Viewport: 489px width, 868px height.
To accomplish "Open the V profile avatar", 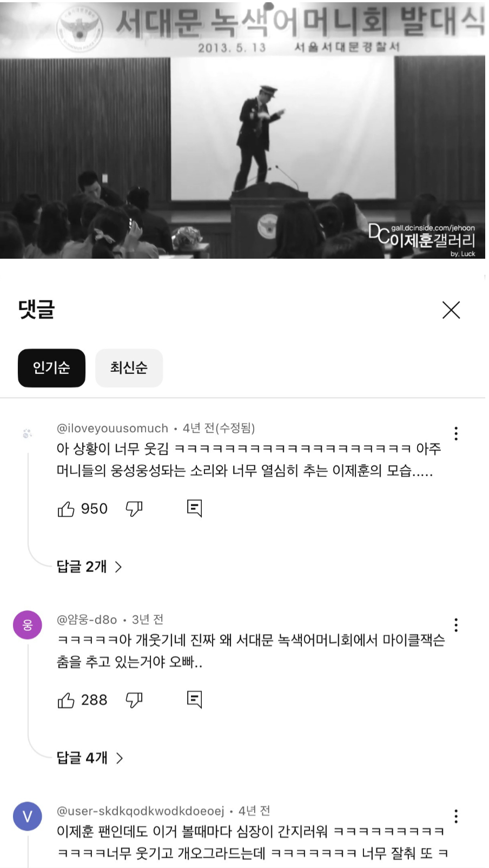I will [x=28, y=816].
